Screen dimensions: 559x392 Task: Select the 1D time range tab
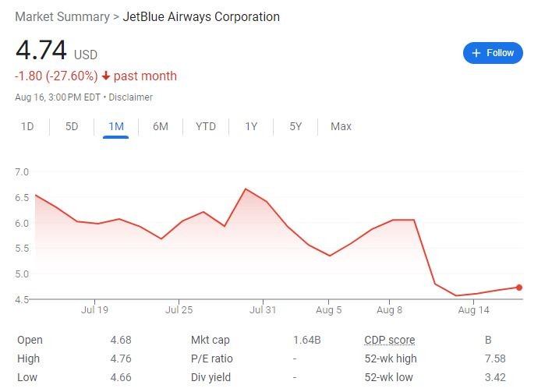(x=27, y=126)
